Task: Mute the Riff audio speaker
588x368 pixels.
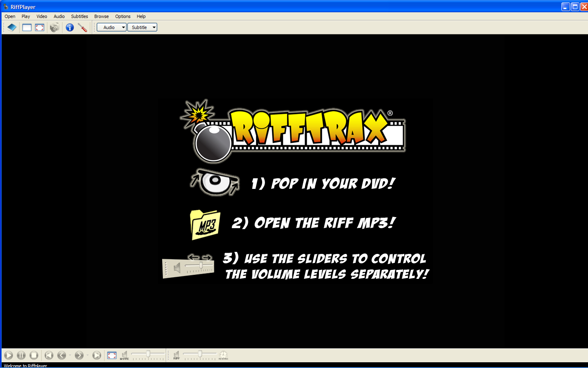Action: (x=176, y=355)
